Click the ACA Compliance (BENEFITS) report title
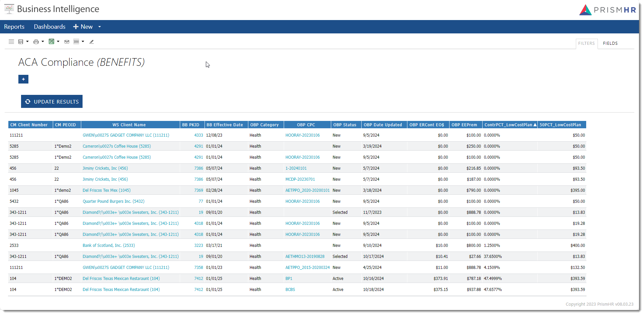This screenshot has width=644, height=315. click(82, 62)
